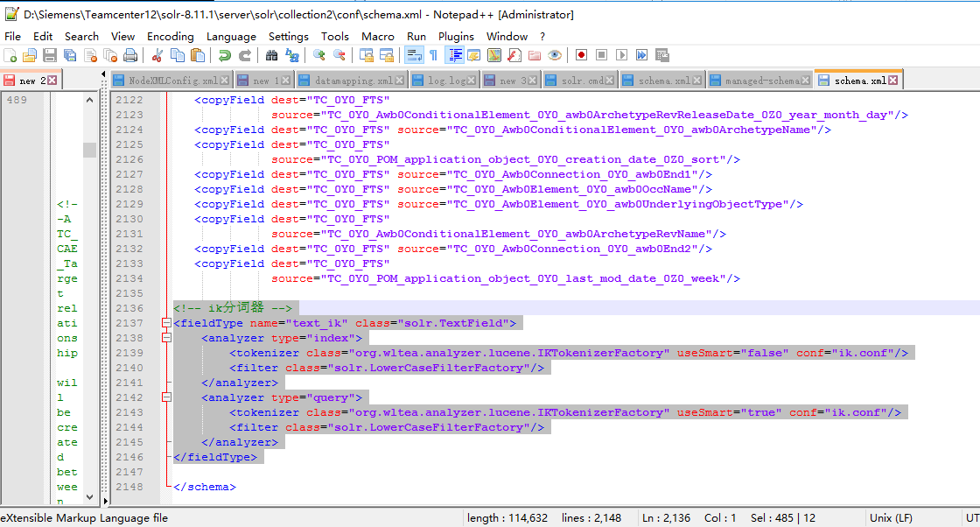Image resolution: width=980 pixels, height=527 pixels.
Task: Collapse the fieldType text_ik fold marker
Action: click(166, 323)
